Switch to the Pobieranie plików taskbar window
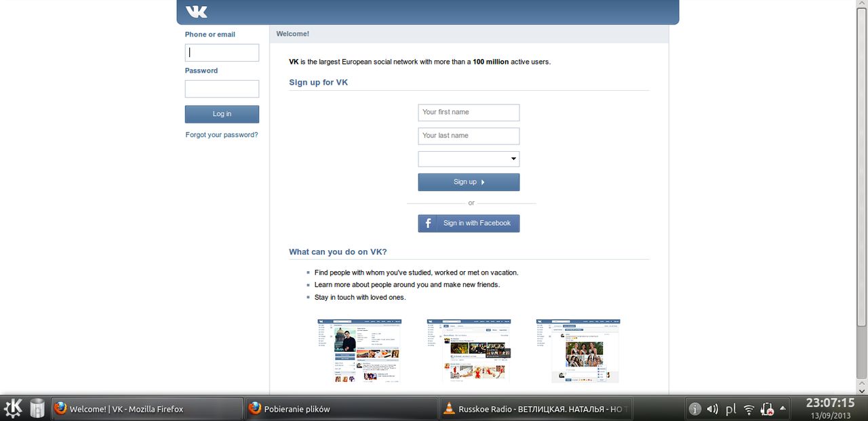 click(342, 409)
